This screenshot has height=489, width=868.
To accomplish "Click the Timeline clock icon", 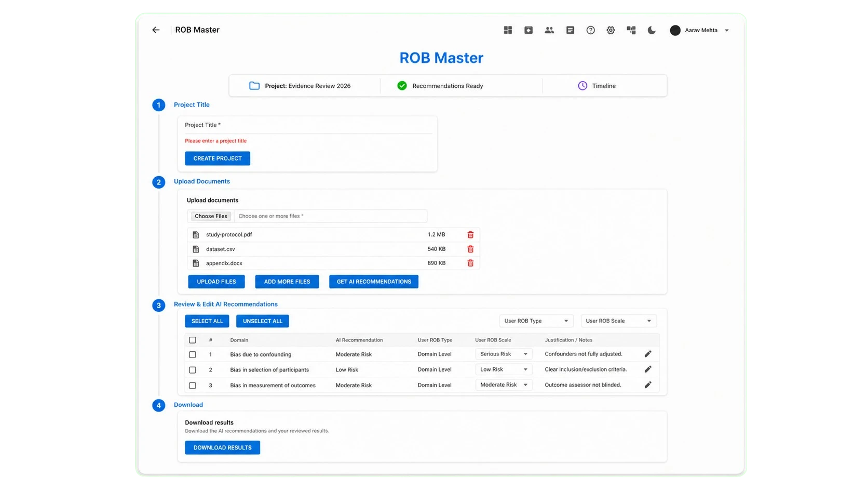I will pos(582,86).
